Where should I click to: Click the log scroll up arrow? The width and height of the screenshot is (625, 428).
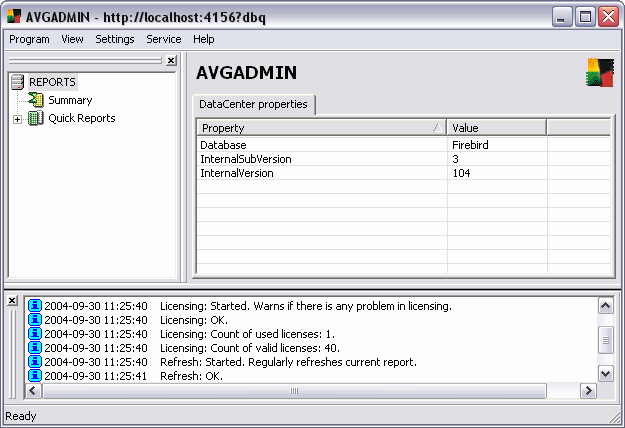(605, 306)
